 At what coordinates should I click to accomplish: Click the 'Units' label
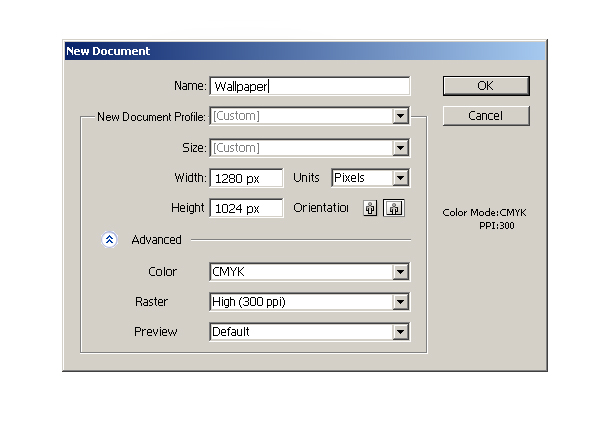pyautogui.click(x=306, y=178)
